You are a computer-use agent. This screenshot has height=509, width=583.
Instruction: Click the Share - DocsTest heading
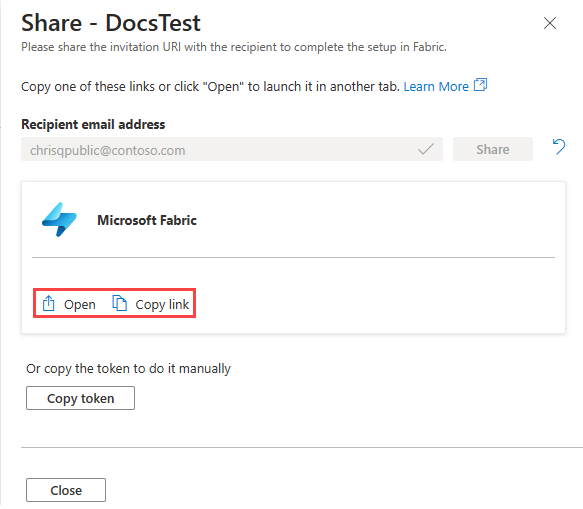(111, 23)
